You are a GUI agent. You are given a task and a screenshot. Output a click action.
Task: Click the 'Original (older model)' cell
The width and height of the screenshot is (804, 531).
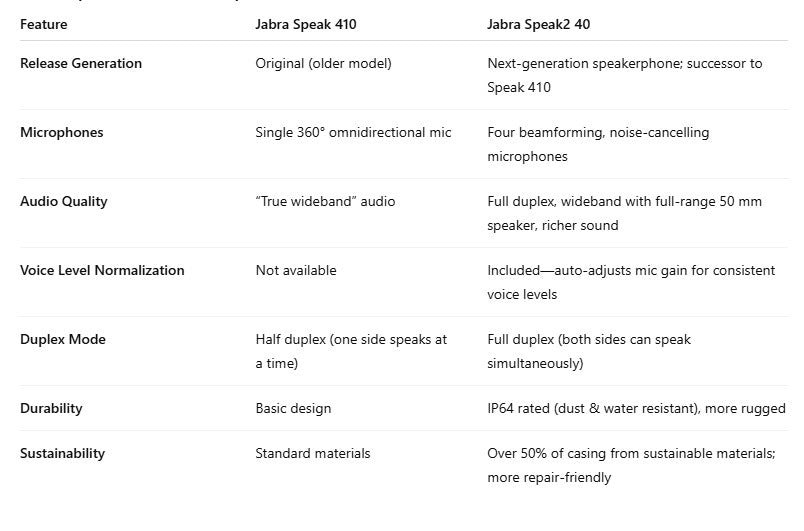(323, 63)
